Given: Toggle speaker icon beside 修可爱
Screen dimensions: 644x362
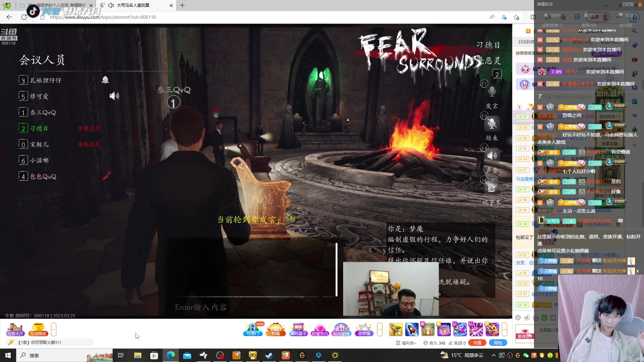Looking at the screenshot, I should [114, 96].
